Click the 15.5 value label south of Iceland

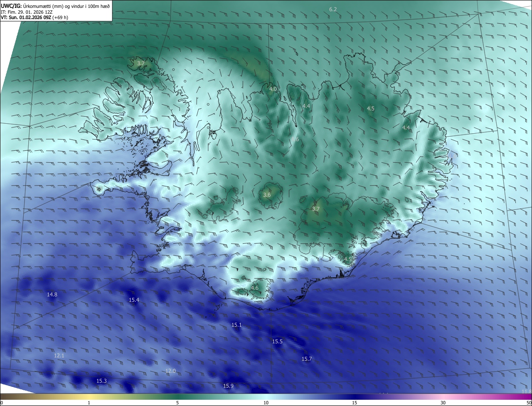click(x=277, y=341)
